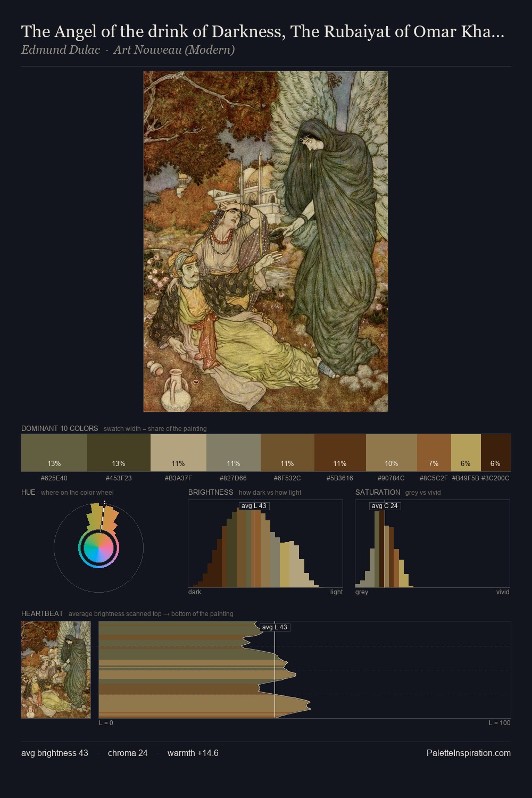This screenshot has height=798, width=532.
Task: Select the #625E40 color swatch
Action: (x=54, y=453)
